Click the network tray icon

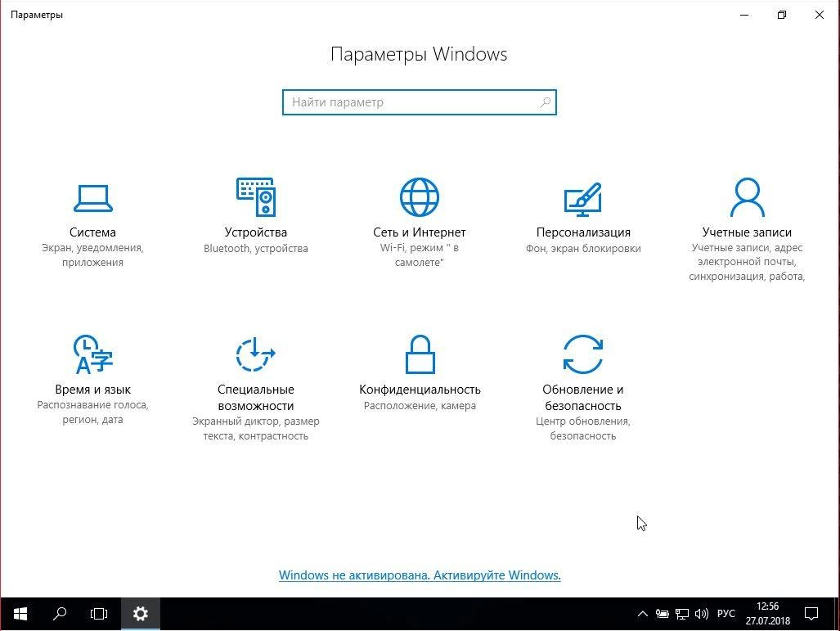click(682, 614)
